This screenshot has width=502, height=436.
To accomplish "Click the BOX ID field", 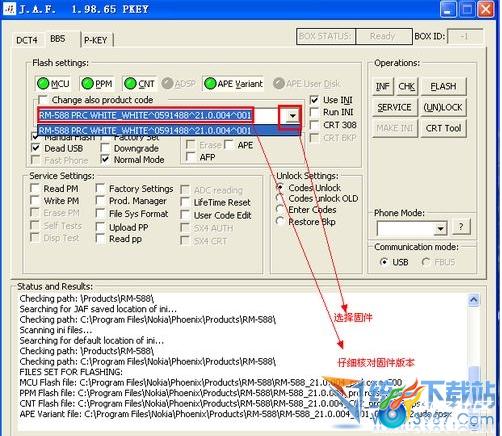I will [465, 36].
